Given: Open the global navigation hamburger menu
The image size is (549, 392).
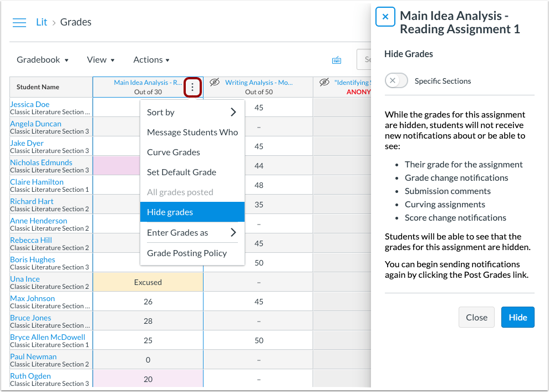Looking at the screenshot, I should coord(19,22).
